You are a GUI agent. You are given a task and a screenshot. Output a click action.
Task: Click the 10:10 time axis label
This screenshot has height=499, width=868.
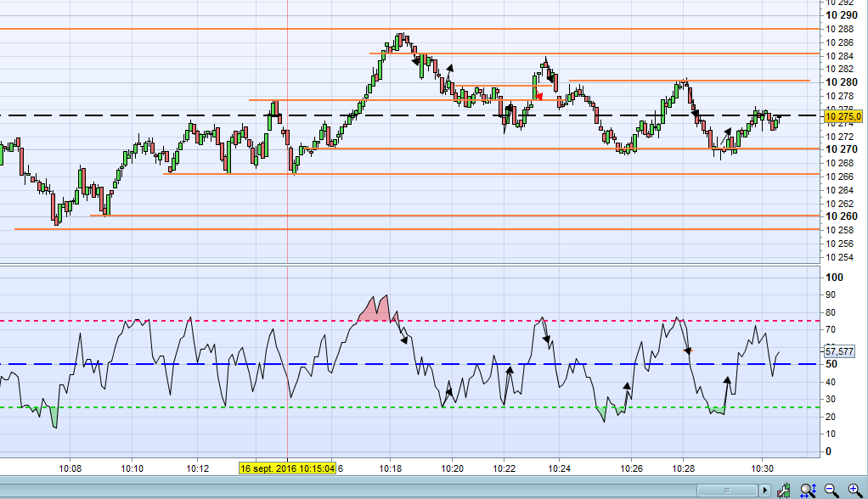[x=132, y=468]
